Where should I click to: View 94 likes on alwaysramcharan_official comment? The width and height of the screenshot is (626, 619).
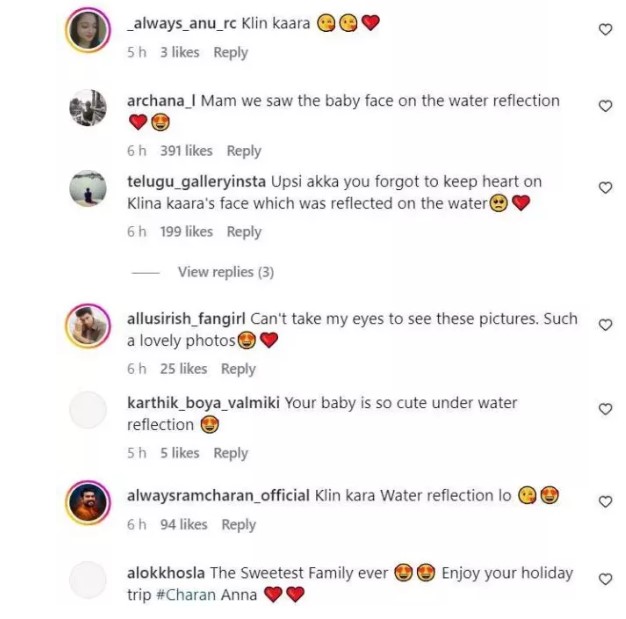(183, 524)
